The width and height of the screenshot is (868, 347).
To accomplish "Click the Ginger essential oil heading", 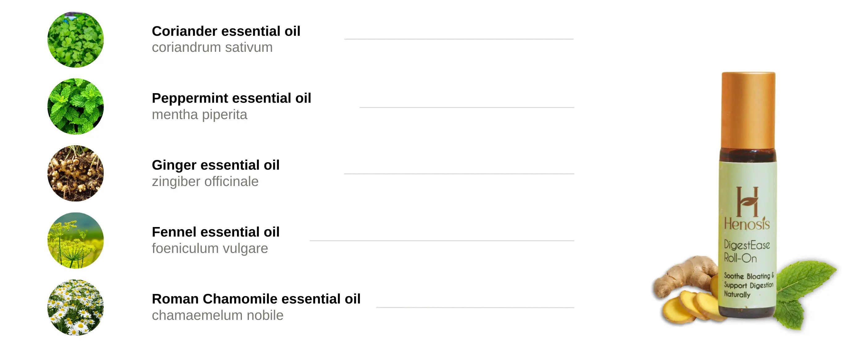I will 215,165.
